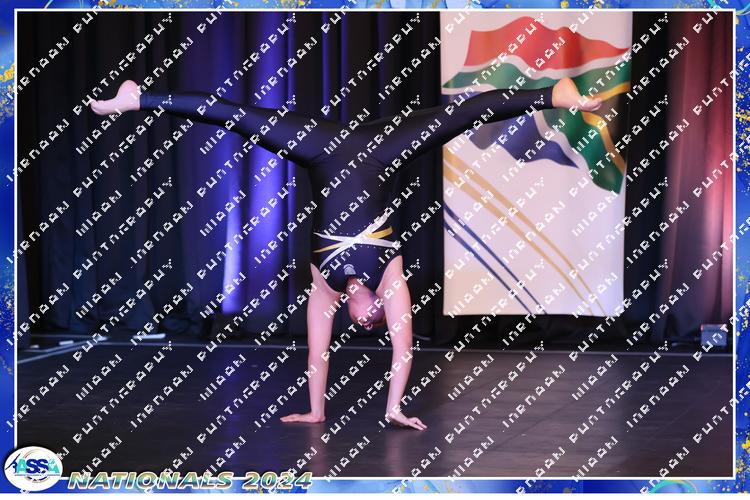
Task: Click the gymnast's right-side hand on the floor
Action: 406,419
